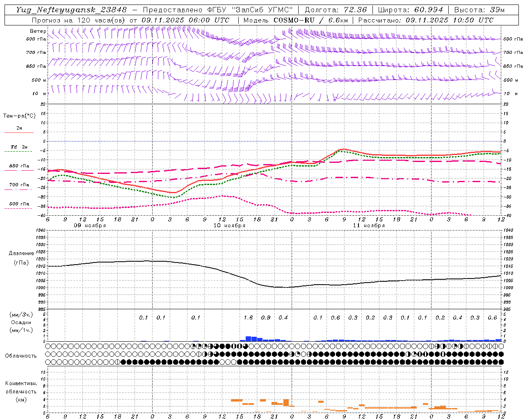Screen dimensions: 525x420
Task: Click the Высота: 39м header field
Action: click(x=479, y=10)
